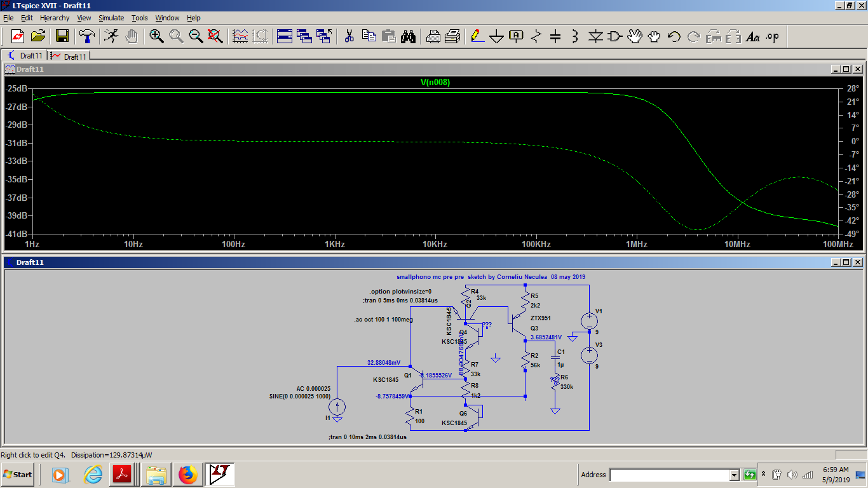Viewport: 868px width, 488px height.
Task: Tile windows using the toolbar icon
Action: pos(285,36)
